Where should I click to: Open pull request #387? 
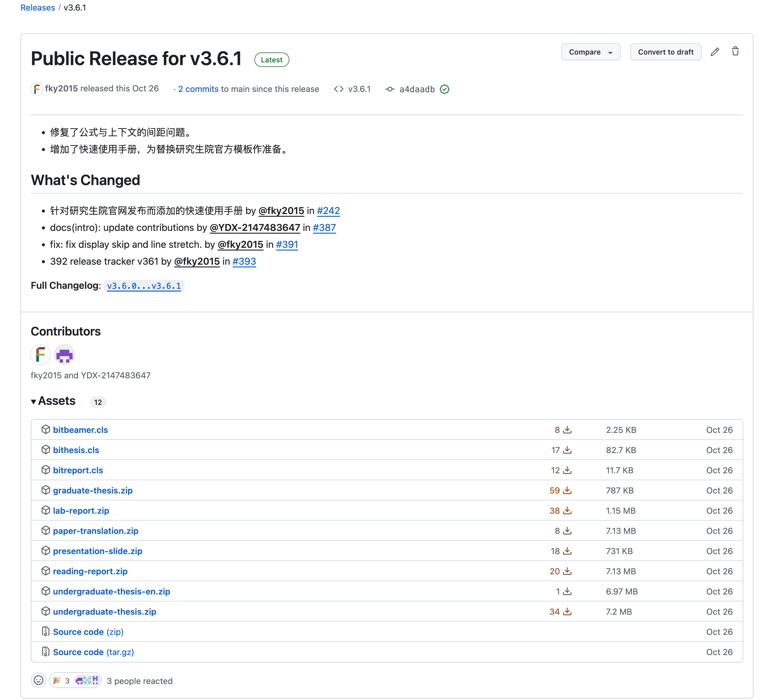[x=324, y=227]
